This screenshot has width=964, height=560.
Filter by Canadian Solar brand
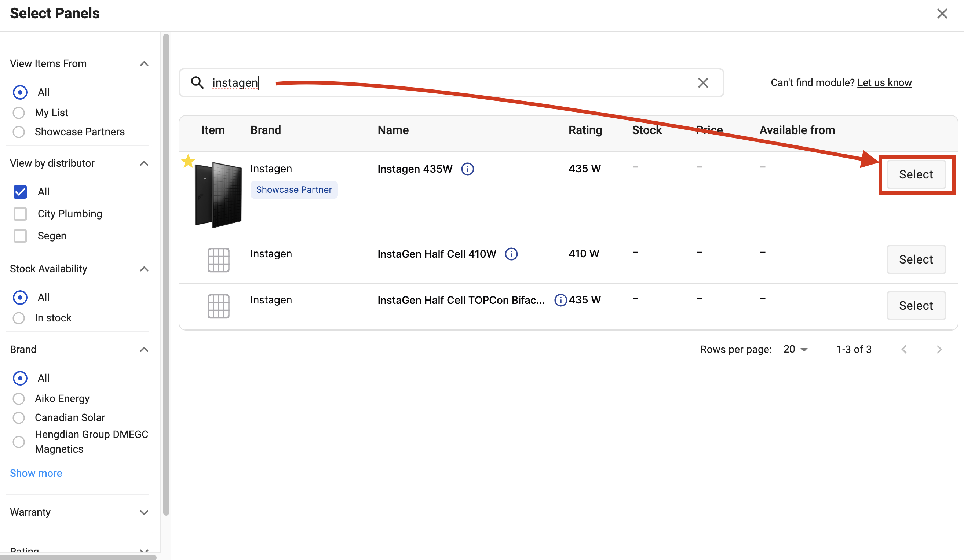click(19, 418)
